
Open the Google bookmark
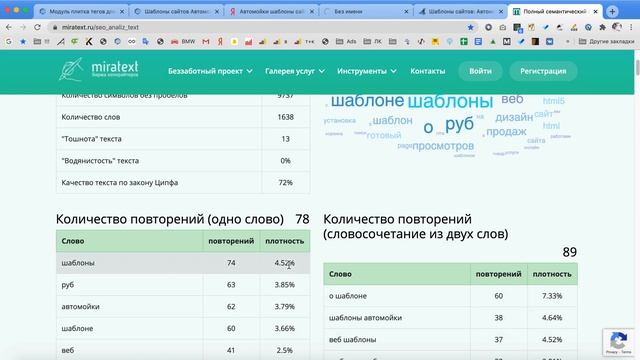click(x=9, y=42)
